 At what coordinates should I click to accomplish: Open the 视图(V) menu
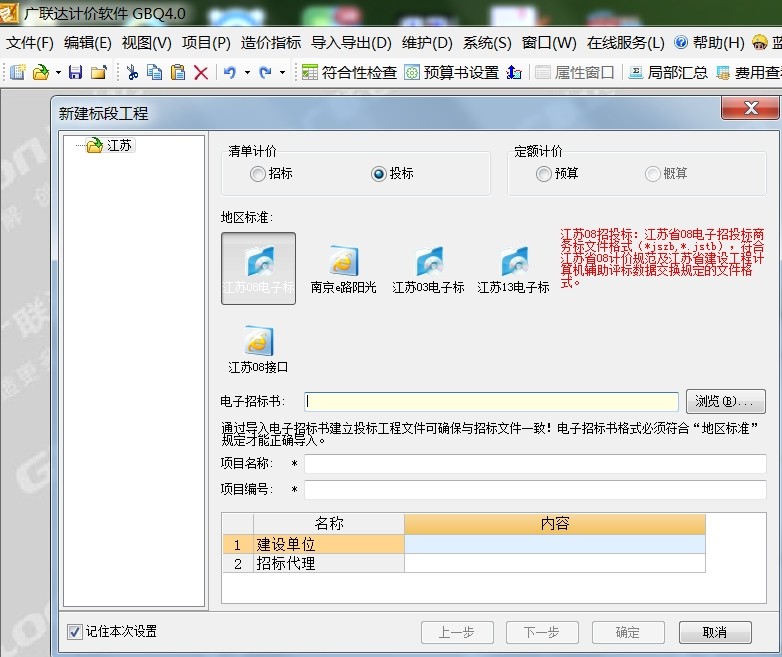[147, 43]
